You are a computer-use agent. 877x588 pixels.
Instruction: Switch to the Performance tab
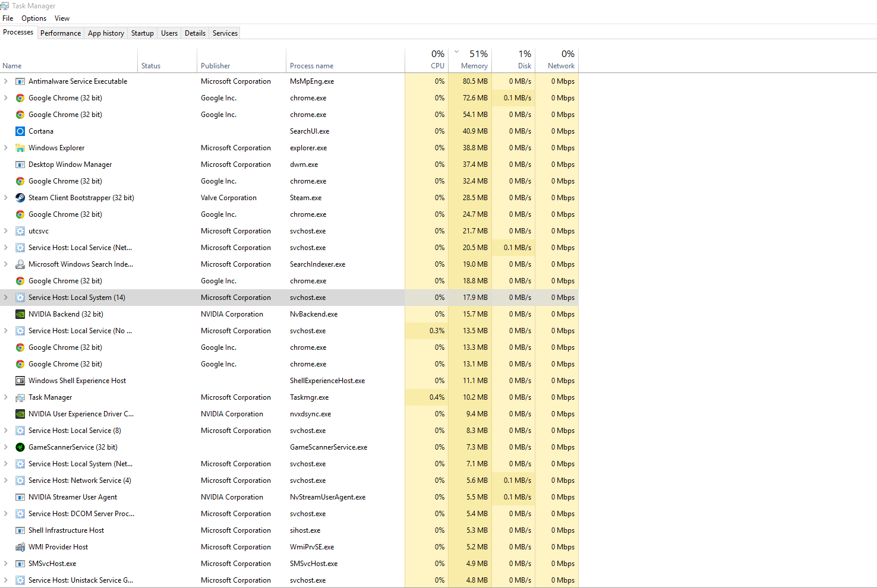(x=61, y=33)
